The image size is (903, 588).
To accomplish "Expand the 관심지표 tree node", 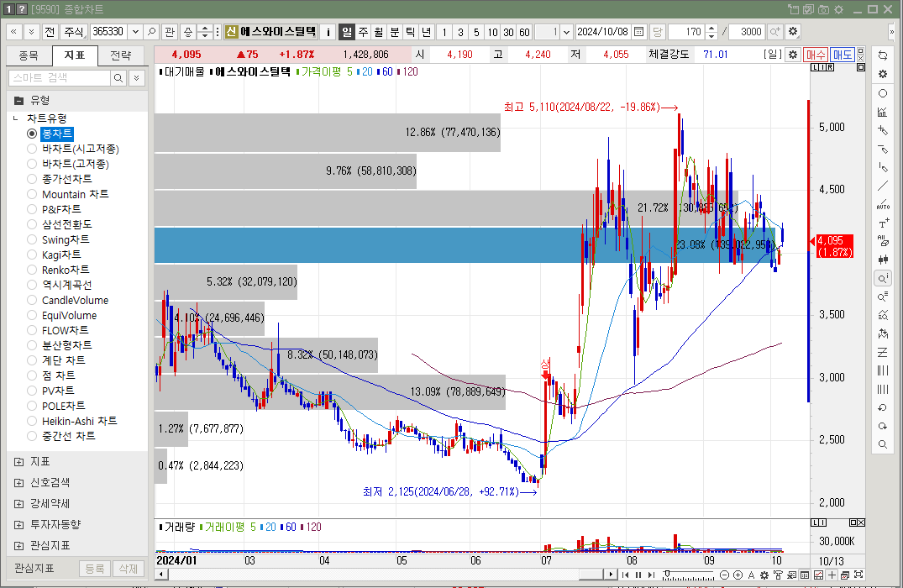I will pyautogui.click(x=18, y=545).
